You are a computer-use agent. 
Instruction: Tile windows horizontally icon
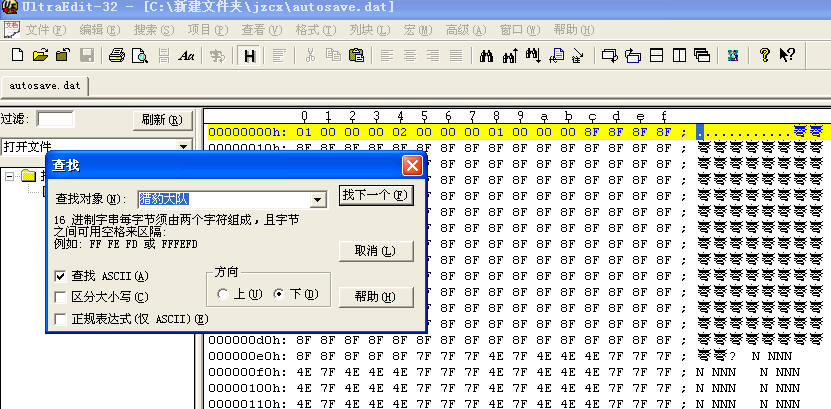[x=657, y=55]
